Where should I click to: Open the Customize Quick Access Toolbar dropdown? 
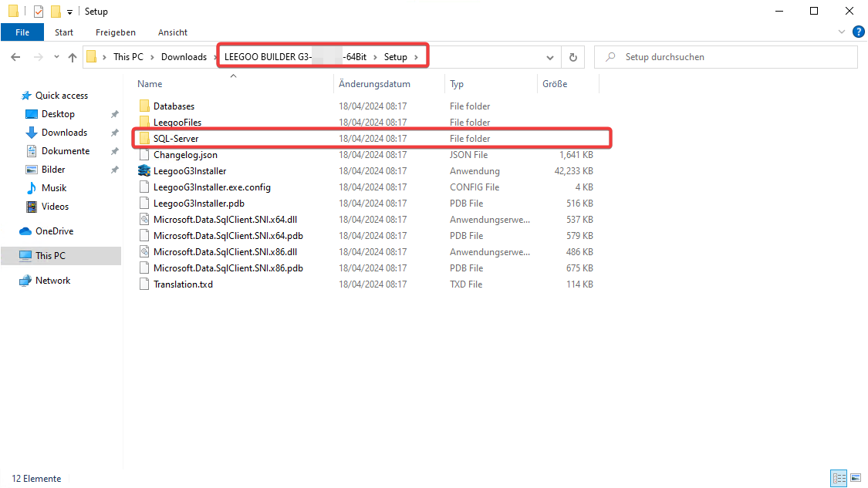click(69, 12)
